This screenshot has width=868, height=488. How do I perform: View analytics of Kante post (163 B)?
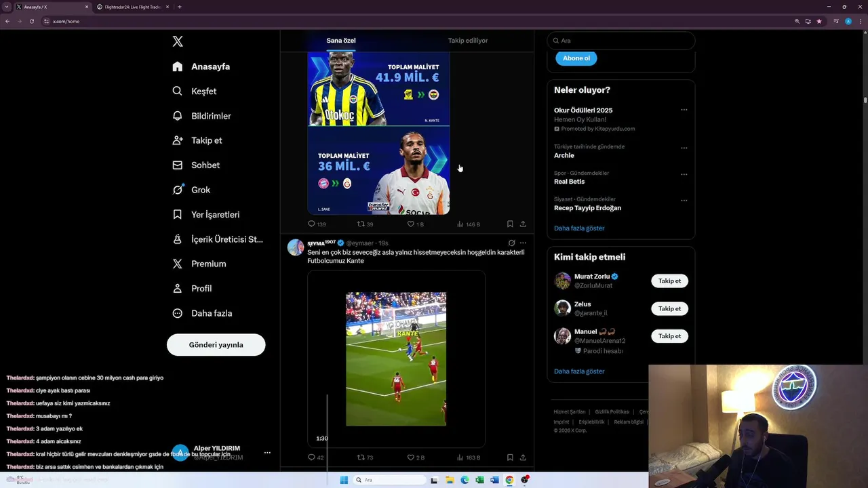point(468,457)
